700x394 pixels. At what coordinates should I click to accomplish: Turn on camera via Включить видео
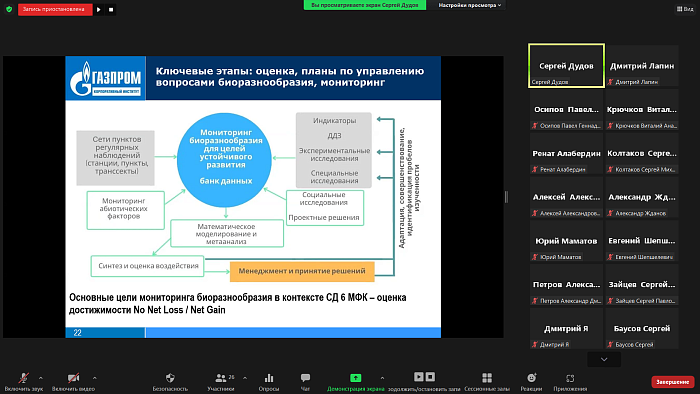tap(73, 378)
